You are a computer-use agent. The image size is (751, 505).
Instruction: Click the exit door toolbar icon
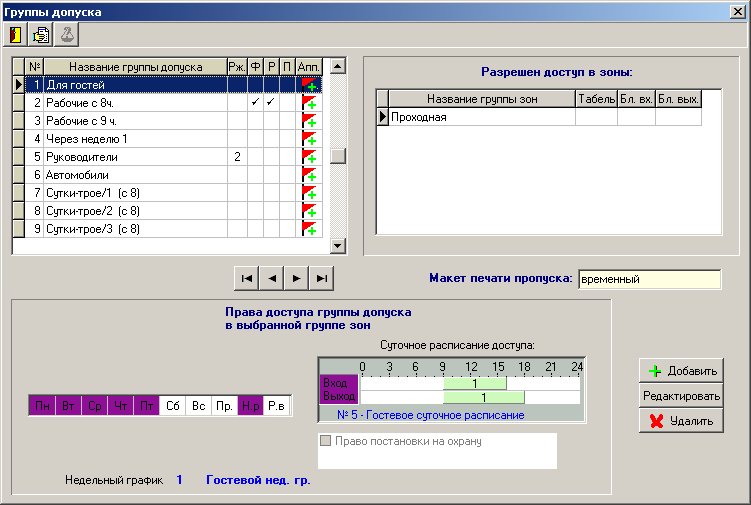click(15, 35)
